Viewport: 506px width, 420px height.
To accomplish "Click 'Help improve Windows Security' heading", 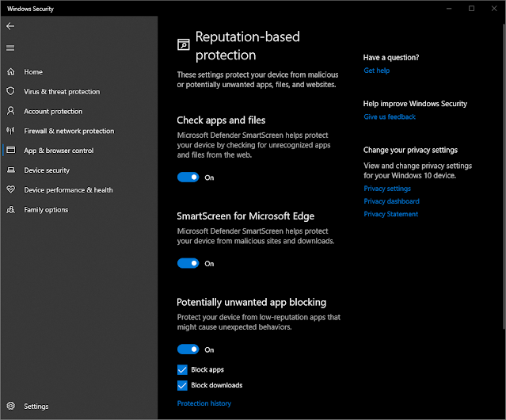I will point(415,104).
